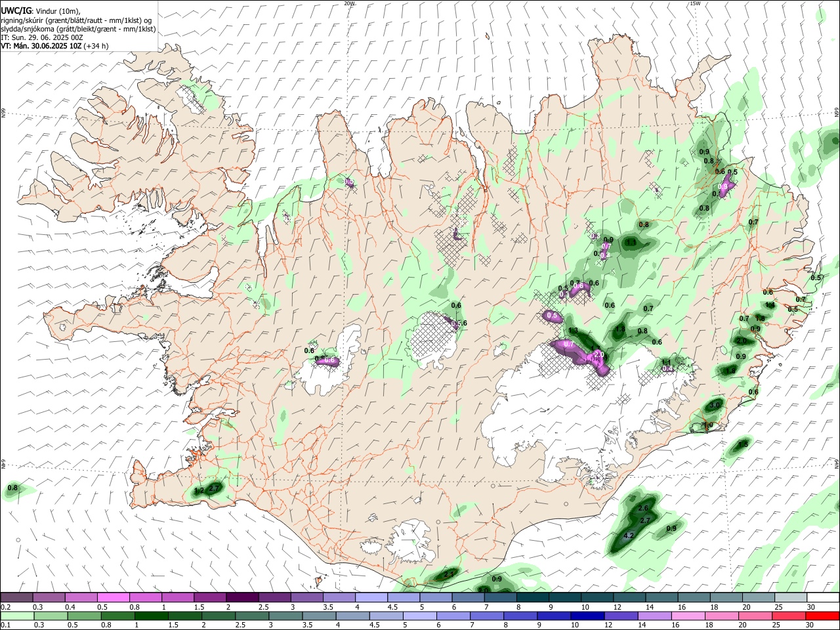Click the 2.6 precipitation value on the map
This screenshot has width=840, height=630.
(643, 509)
